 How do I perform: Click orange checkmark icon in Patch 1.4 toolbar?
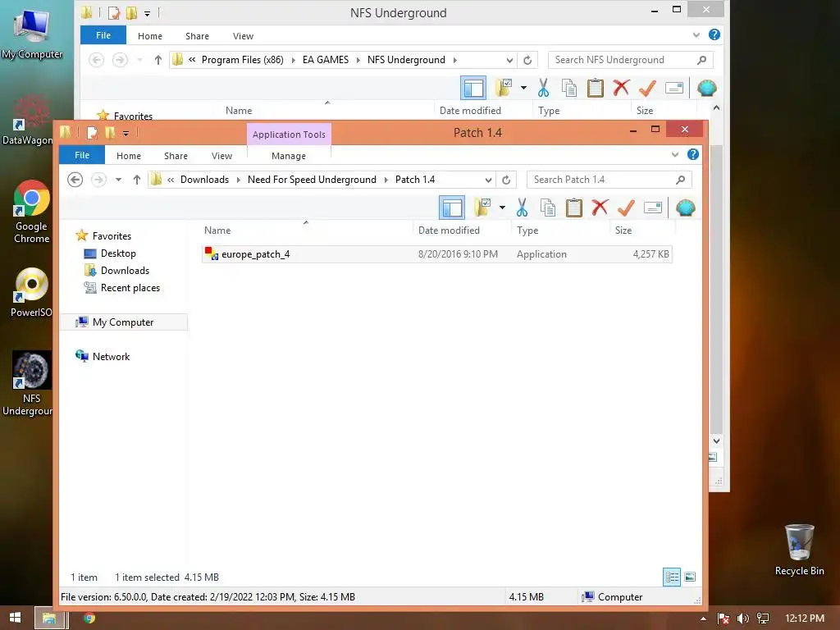click(x=626, y=208)
